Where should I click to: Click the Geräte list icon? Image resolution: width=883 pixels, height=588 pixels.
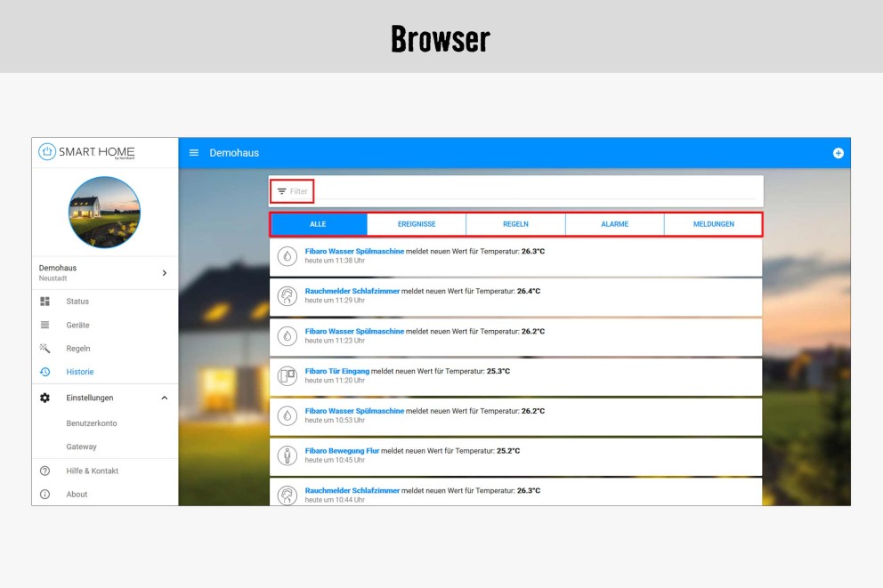point(45,325)
